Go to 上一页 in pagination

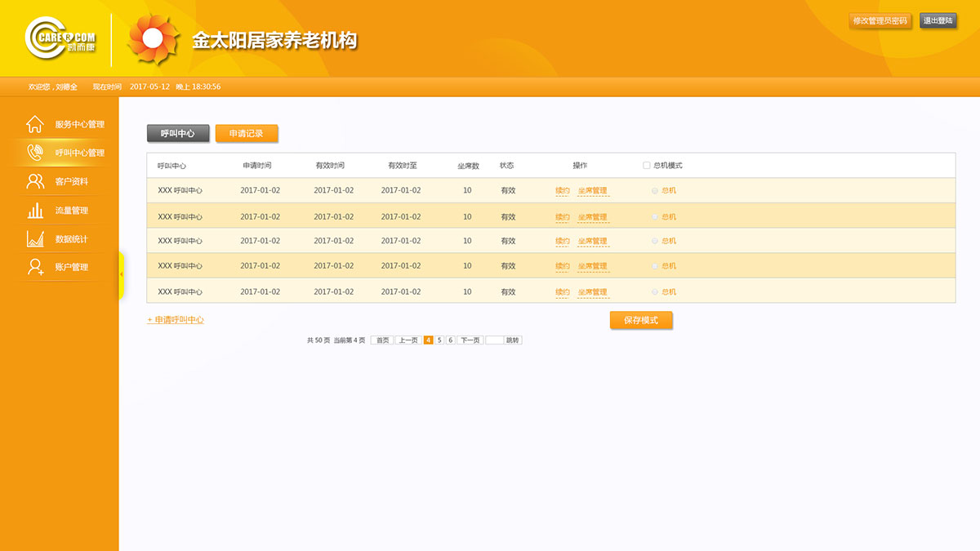pos(408,340)
